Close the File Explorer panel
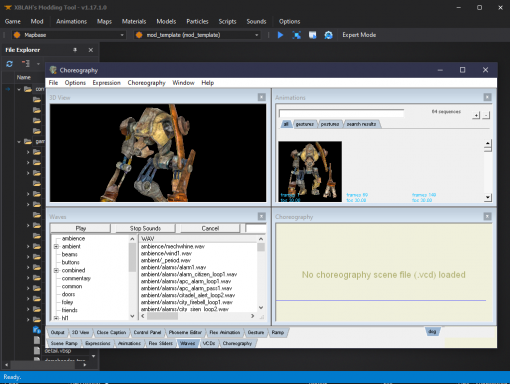The height and width of the screenshot is (384, 510). point(91,50)
